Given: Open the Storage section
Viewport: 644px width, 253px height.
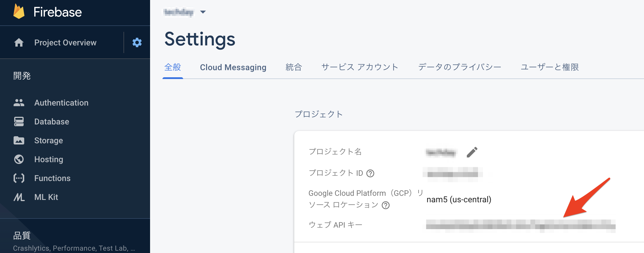Looking at the screenshot, I should click(x=48, y=140).
